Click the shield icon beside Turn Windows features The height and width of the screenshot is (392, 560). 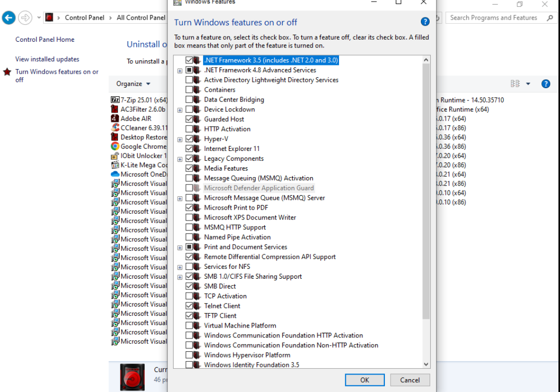pos(7,72)
